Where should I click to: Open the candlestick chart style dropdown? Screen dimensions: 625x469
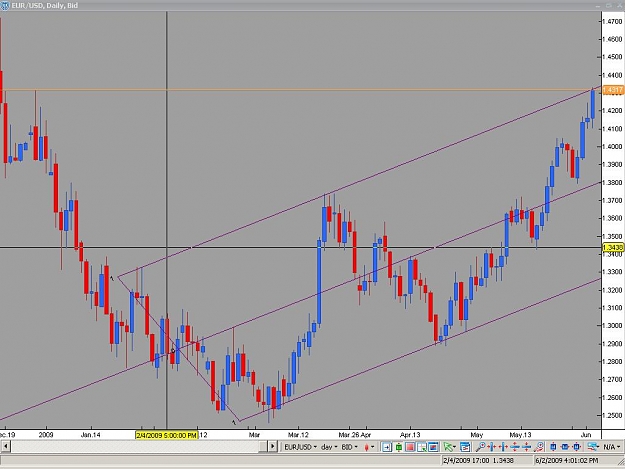pyautogui.click(x=369, y=447)
